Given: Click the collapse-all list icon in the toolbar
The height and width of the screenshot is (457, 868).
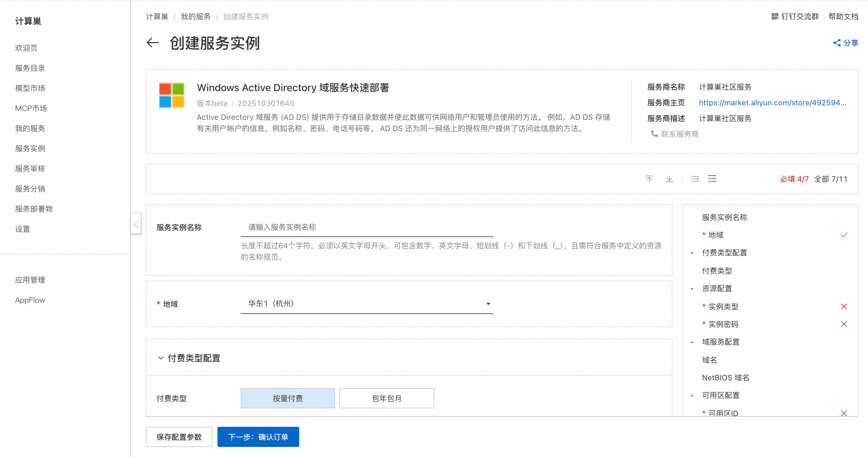Looking at the screenshot, I should pyautogui.click(x=695, y=179).
